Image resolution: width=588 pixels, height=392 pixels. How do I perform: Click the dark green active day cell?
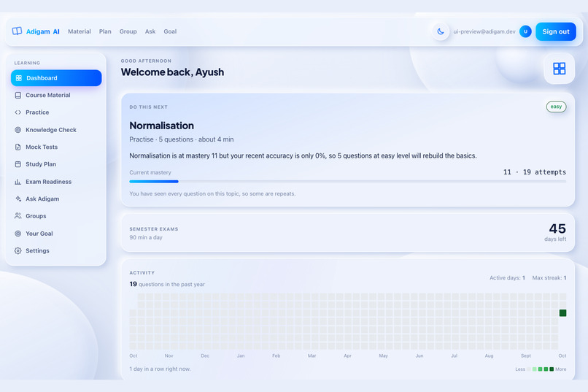[x=562, y=313]
